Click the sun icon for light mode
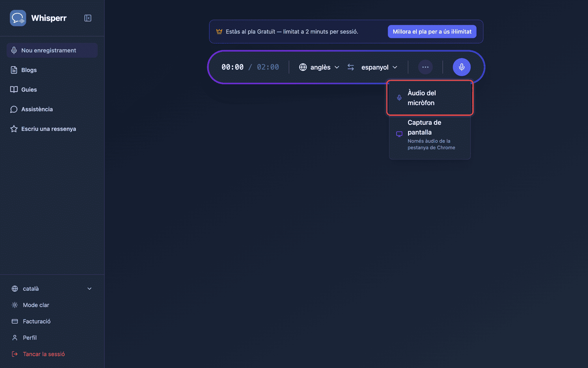 click(15, 305)
